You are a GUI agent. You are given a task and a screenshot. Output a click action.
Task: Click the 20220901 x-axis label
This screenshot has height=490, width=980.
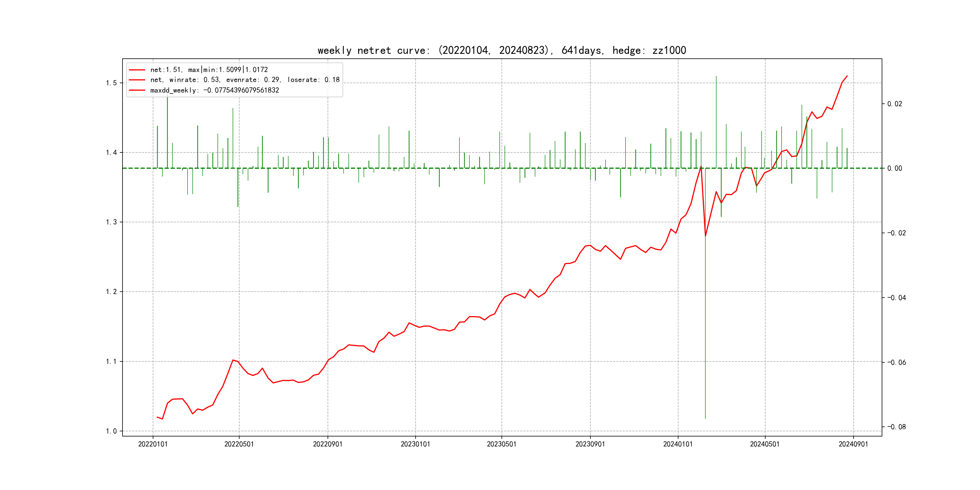pos(328,444)
